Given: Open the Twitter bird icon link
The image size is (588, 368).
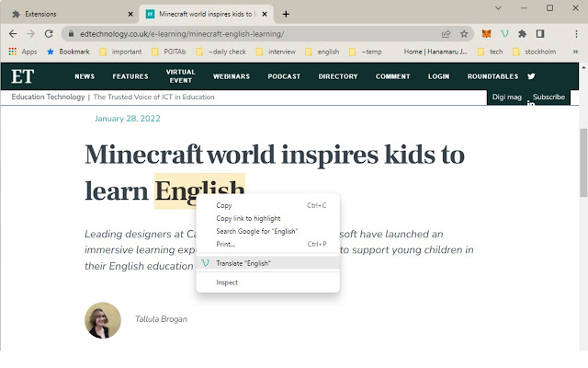Looking at the screenshot, I should pos(531,76).
